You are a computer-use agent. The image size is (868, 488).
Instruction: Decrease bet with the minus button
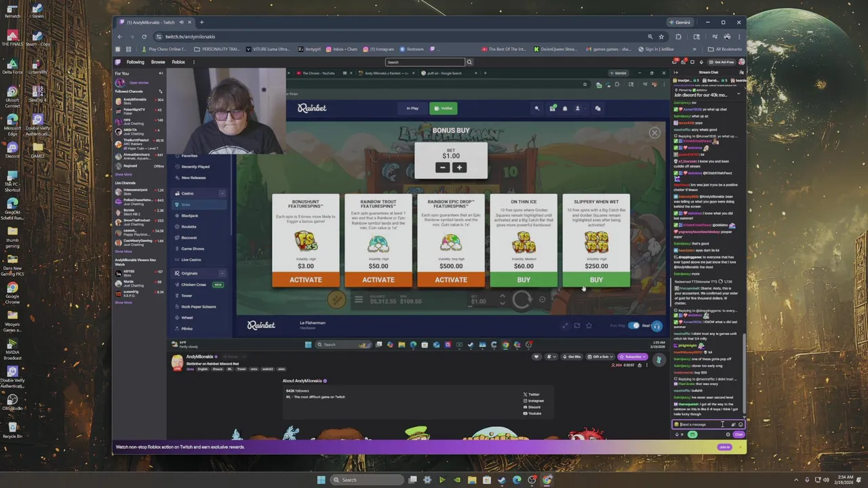pyautogui.click(x=443, y=167)
